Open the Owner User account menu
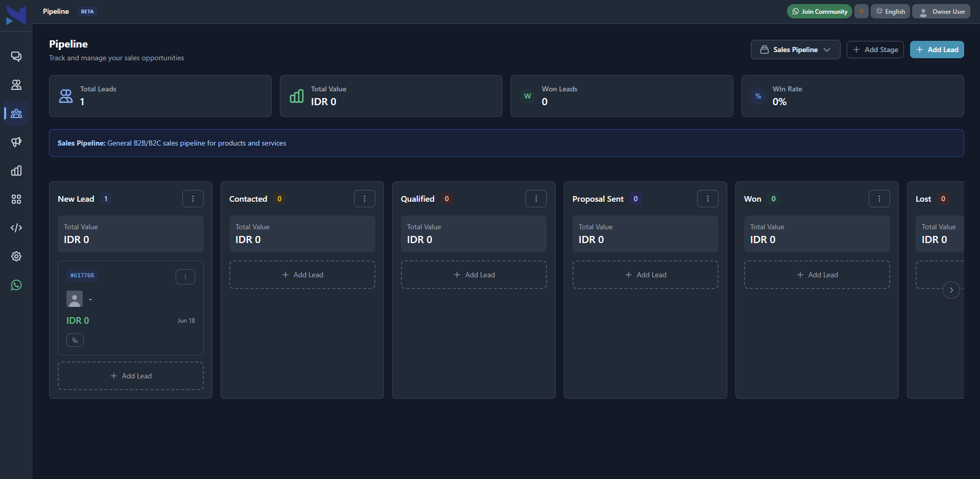This screenshot has height=479, width=980. click(x=941, y=11)
